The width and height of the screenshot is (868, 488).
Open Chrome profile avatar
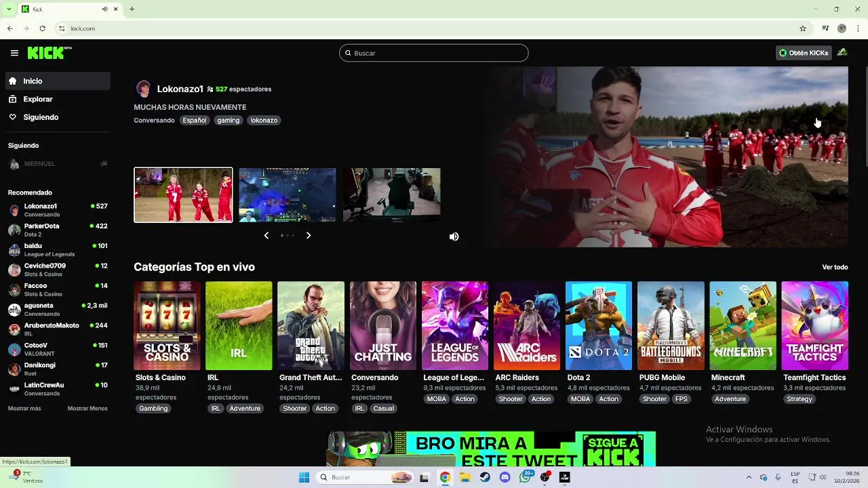pyautogui.click(x=842, y=28)
